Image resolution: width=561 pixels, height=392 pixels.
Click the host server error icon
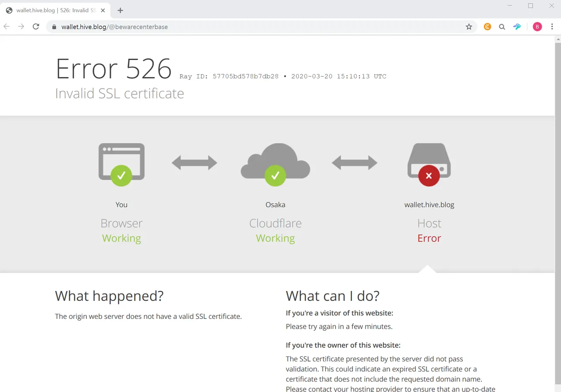point(429,164)
